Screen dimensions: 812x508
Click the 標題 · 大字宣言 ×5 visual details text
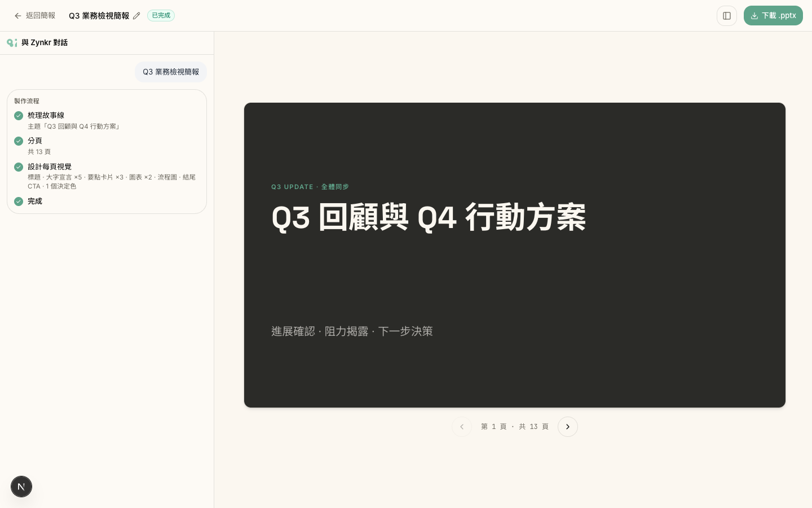tap(112, 182)
